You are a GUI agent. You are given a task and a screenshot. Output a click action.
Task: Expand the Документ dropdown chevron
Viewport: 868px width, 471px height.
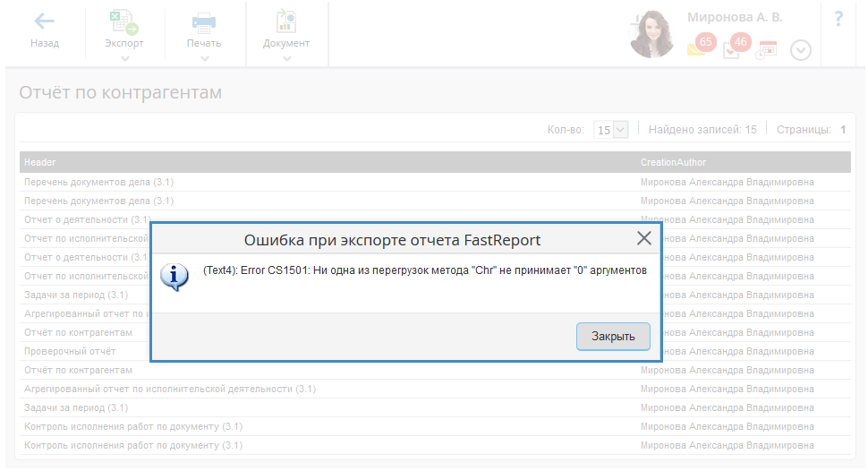coord(286,59)
